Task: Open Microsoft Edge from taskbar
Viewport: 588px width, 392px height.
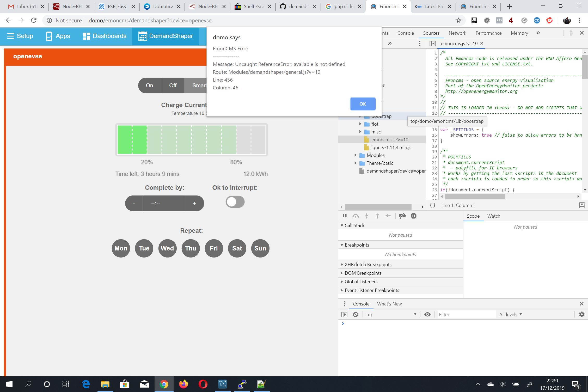Action: coord(86,384)
